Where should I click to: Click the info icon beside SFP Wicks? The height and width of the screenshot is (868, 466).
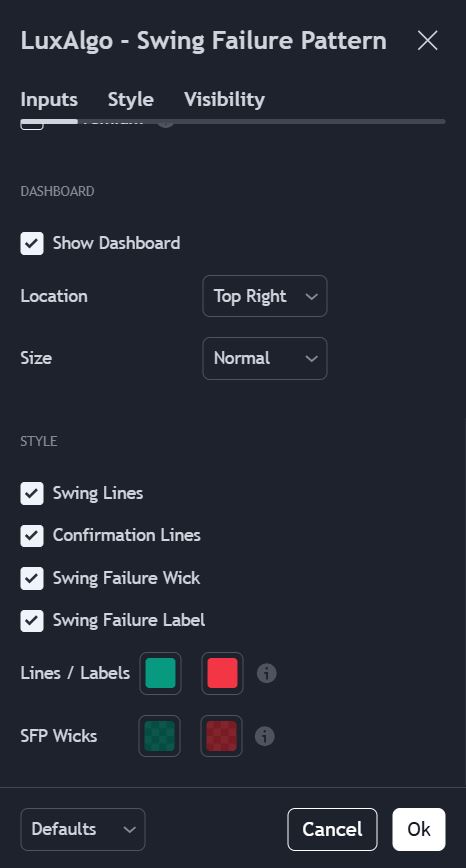265,736
